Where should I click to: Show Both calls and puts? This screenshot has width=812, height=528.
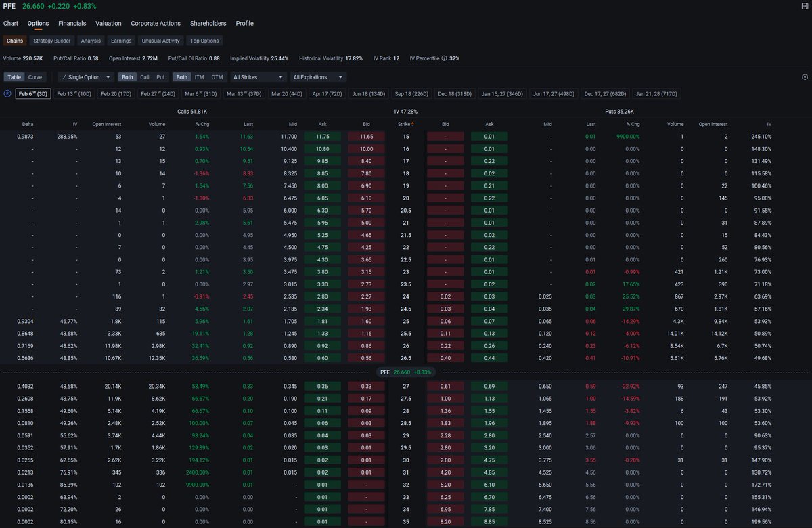pos(127,77)
